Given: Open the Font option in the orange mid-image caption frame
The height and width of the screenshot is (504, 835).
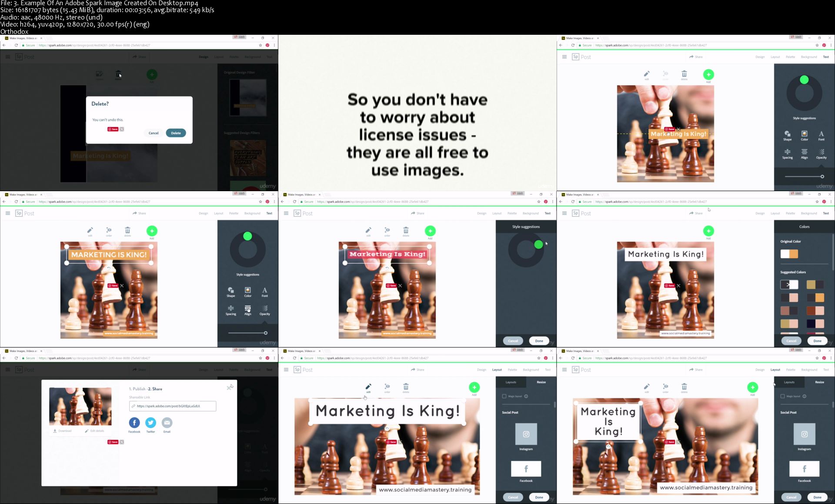Looking at the screenshot, I should tap(821, 136).
